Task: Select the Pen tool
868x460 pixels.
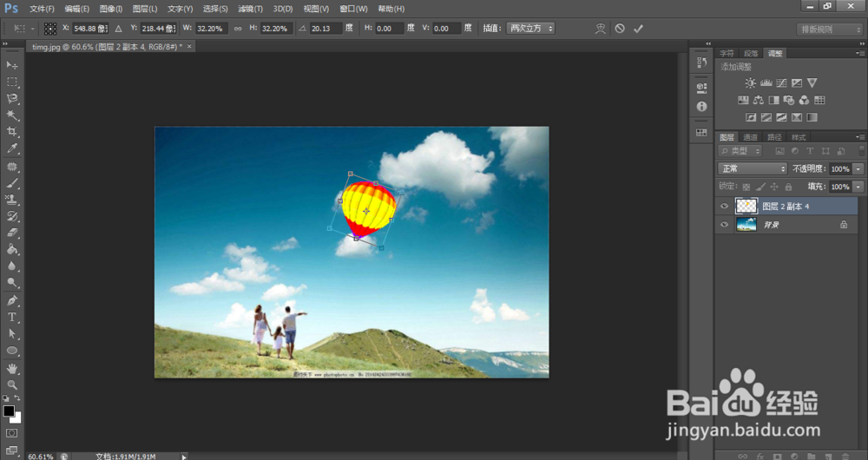Action: tap(11, 300)
